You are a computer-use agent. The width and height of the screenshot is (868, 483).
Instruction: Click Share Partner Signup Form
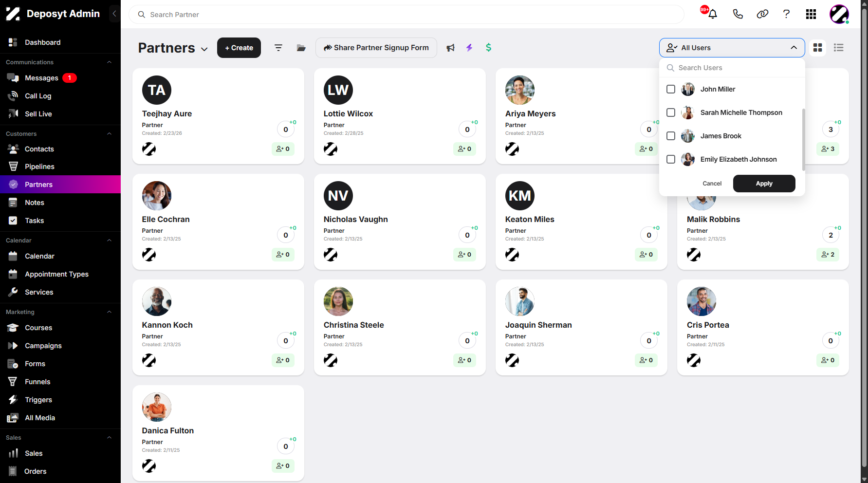point(376,48)
